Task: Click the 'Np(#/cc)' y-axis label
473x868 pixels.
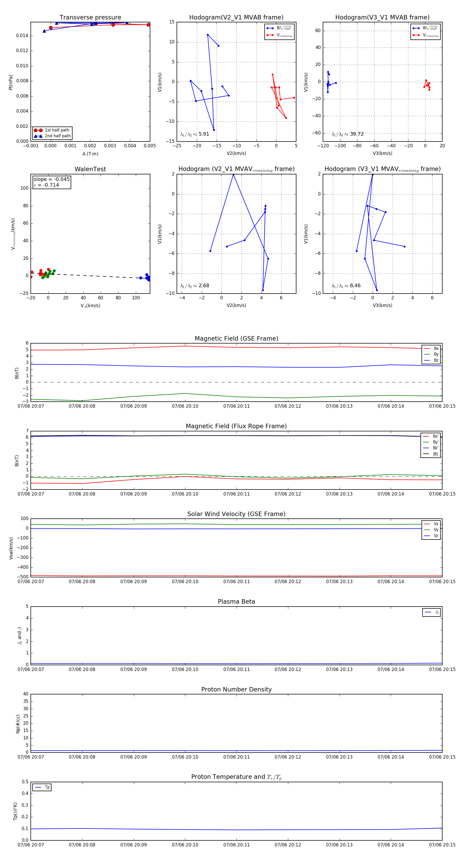Action: click(18, 723)
